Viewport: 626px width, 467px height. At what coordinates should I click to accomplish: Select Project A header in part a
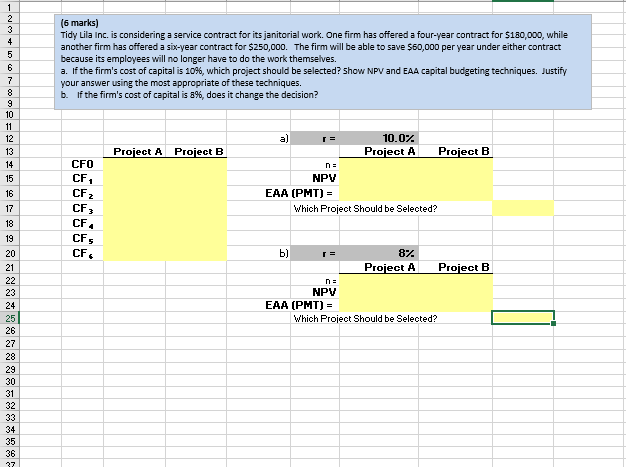tap(379, 152)
